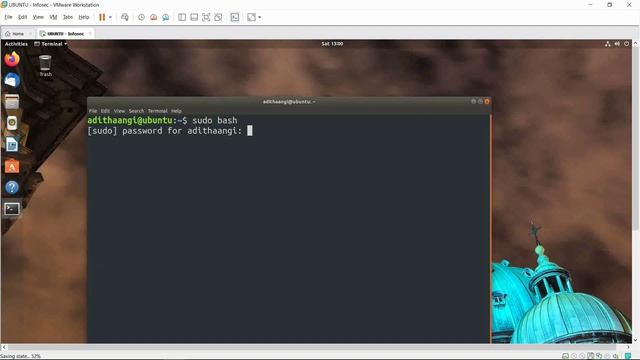640x360 pixels.
Task: Open the VMware Tabs menu
Action: coord(68,17)
